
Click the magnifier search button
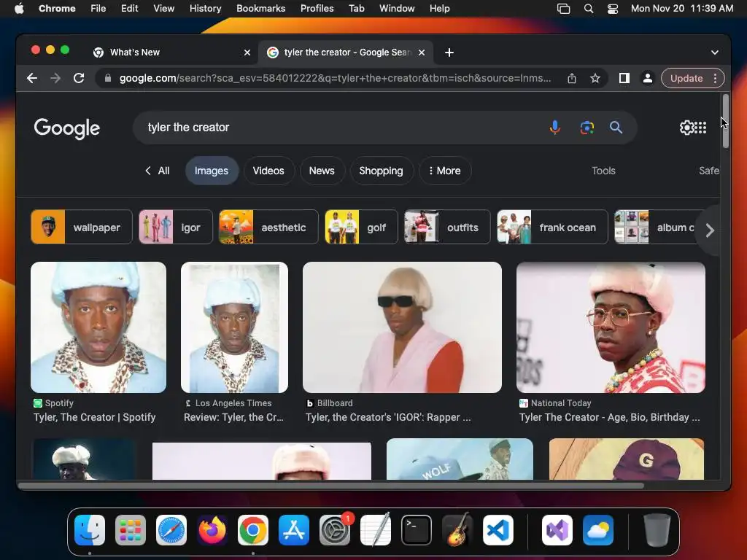pyautogui.click(x=616, y=127)
